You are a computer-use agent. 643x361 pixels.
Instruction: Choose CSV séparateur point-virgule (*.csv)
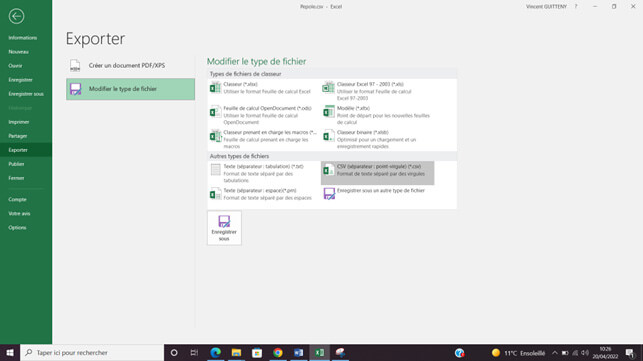[x=377, y=173]
